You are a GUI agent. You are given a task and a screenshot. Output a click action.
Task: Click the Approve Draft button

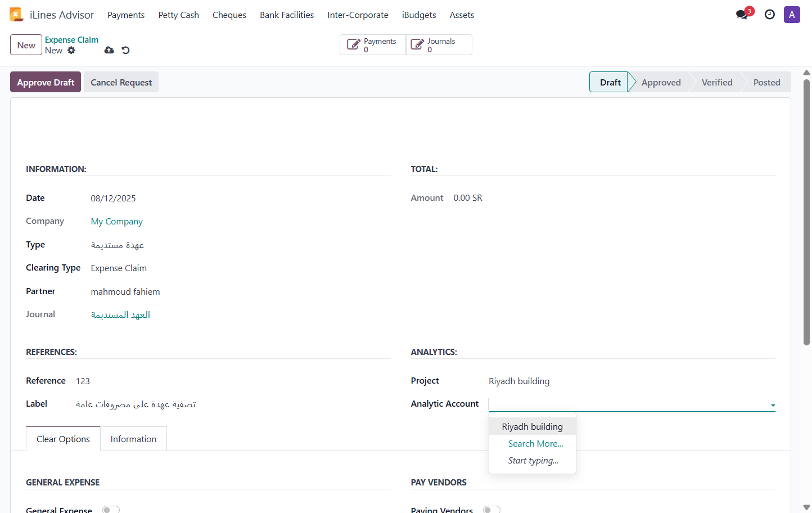coord(46,82)
